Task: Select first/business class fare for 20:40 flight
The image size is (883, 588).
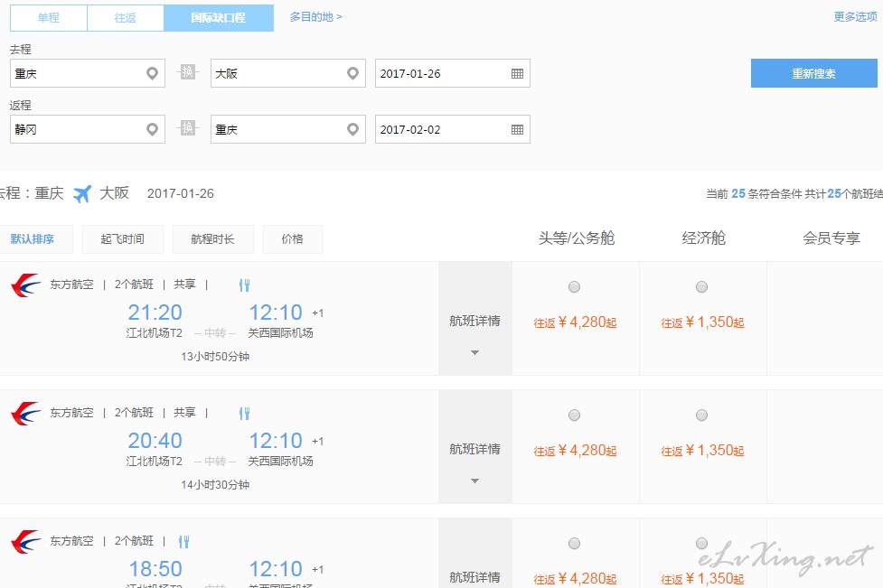Action: (575, 415)
